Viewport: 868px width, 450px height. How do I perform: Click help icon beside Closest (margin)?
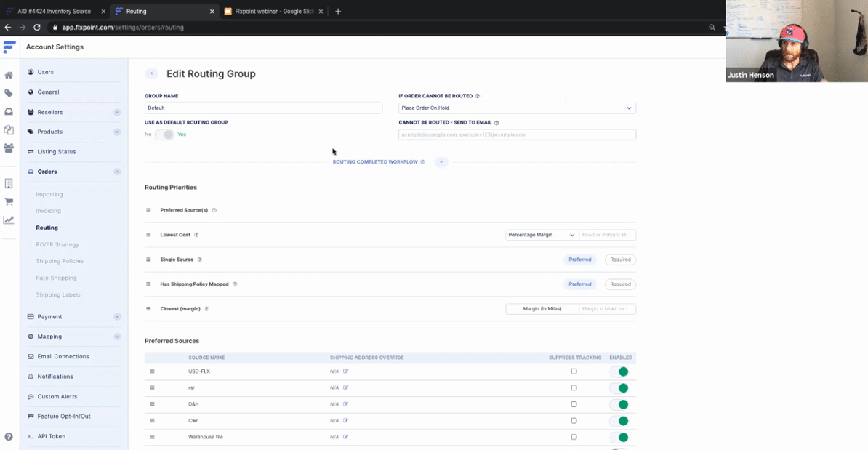pyautogui.click(x=207, y=309)
